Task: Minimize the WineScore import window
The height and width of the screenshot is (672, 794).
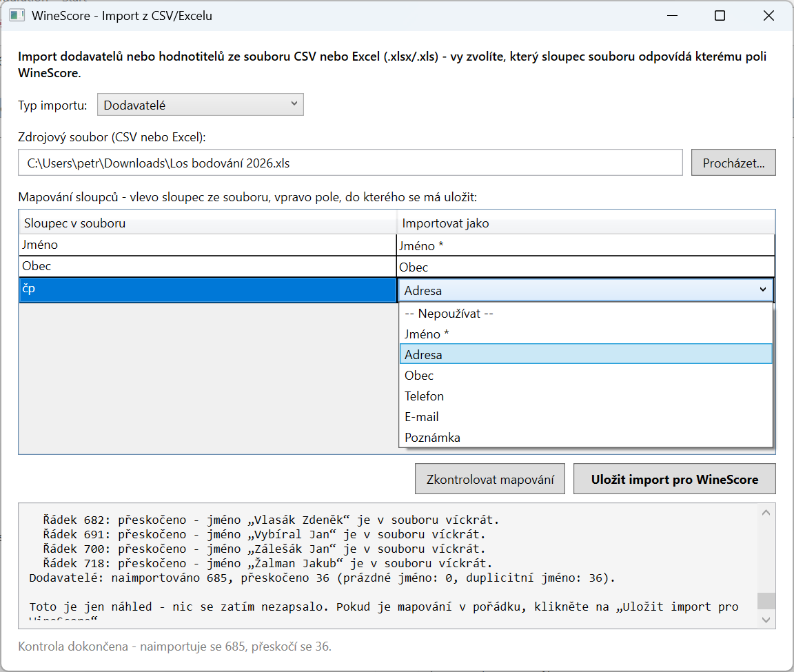Action: (x=673, y=16)
